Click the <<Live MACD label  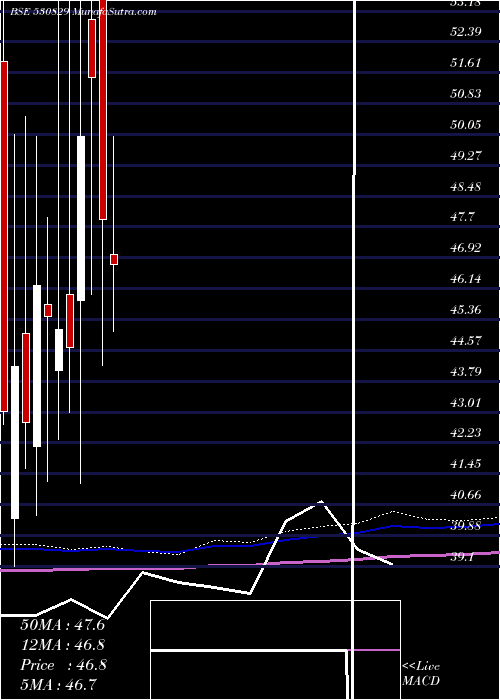(421, 674)
